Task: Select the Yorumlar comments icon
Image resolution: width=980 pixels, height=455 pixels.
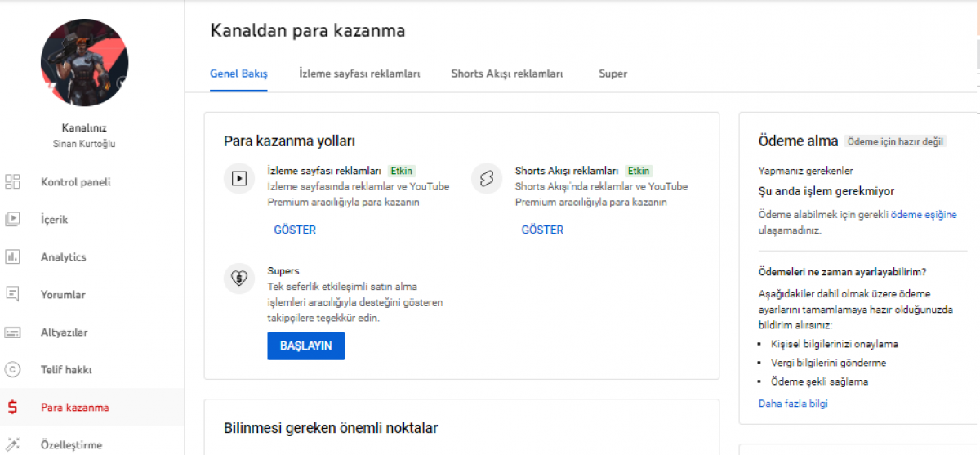Action: pyautogui.click(x=12, y=294)
